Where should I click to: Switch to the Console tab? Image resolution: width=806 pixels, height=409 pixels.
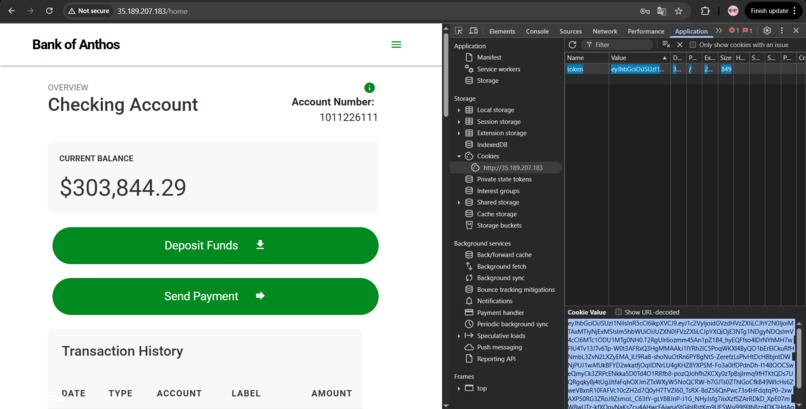(537, 31)
